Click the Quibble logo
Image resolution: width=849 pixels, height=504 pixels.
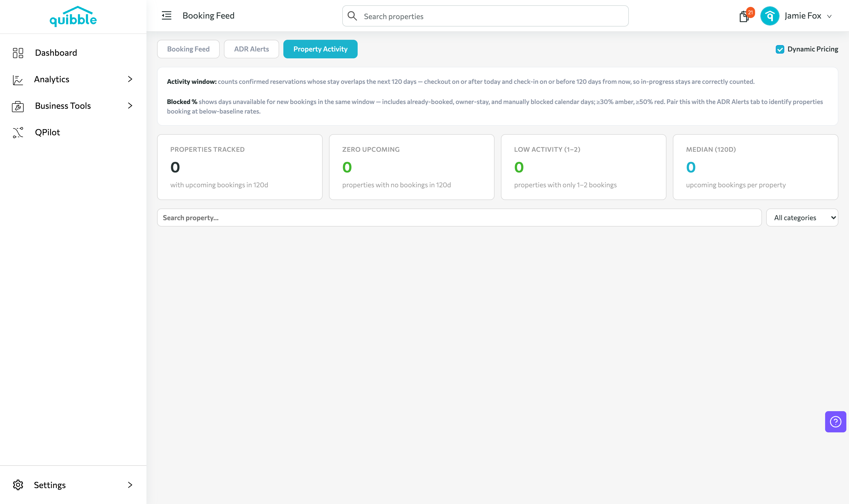pyautogui.click(x=73, y=16)
